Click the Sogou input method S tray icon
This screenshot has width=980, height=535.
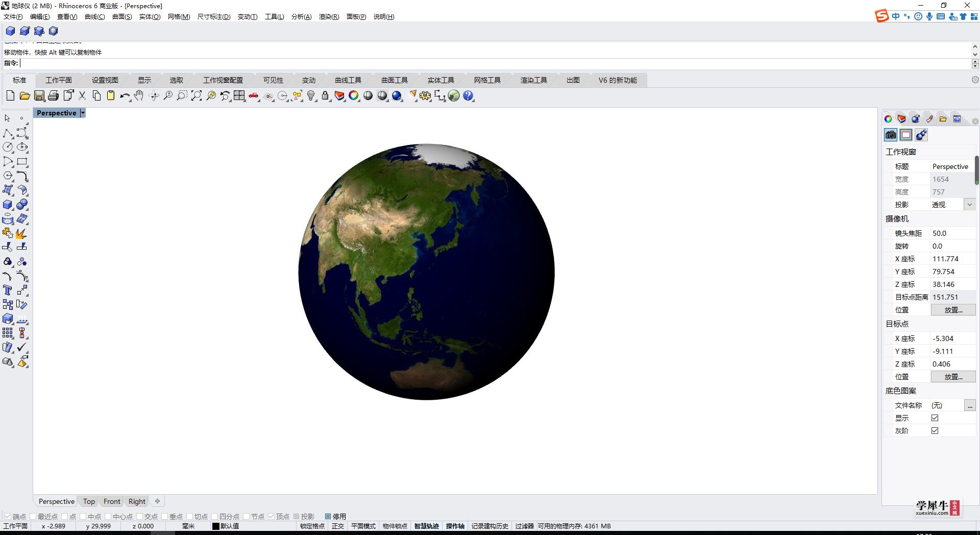click(882, 16)
